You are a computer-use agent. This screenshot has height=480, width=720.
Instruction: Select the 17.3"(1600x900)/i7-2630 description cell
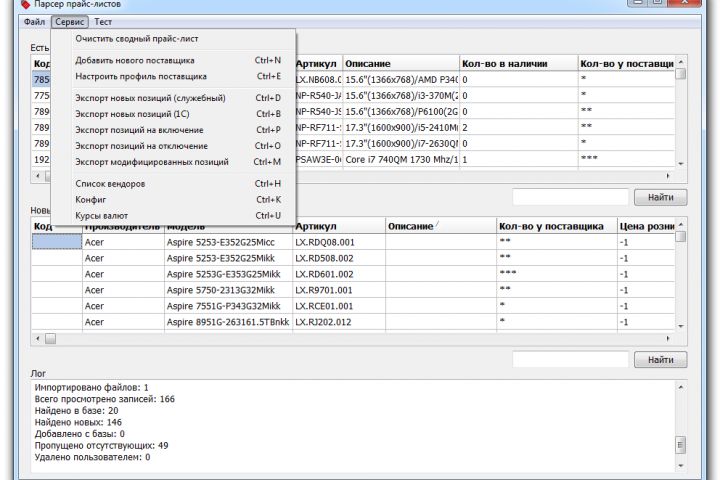(400, 144)
